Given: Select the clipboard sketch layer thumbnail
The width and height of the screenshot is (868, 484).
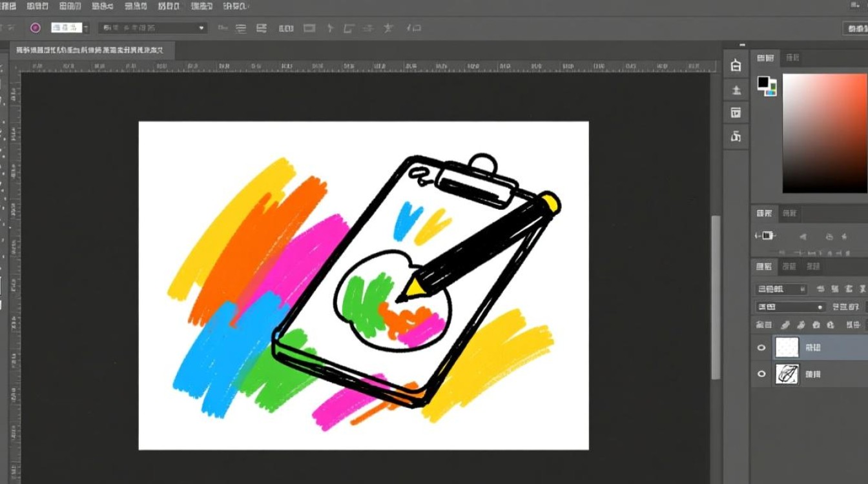Looking at the screenshot, I should click(787, 374).
